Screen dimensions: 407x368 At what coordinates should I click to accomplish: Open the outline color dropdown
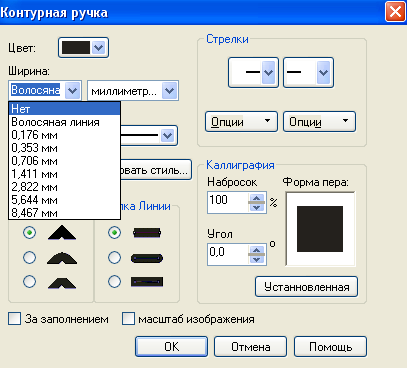(x=83, y=48)
